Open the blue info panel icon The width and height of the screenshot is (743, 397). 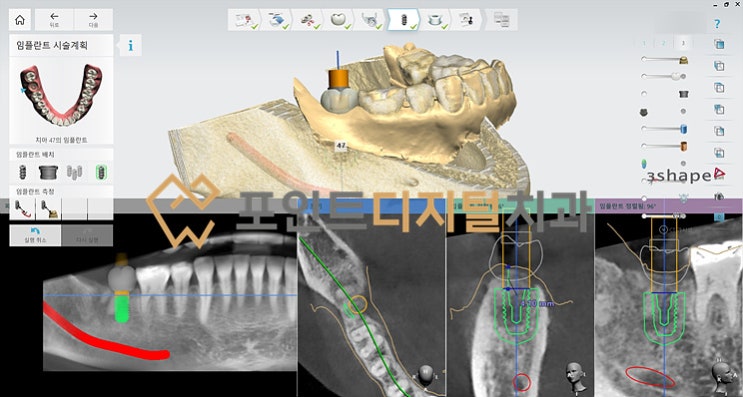(x=130, y=46)
